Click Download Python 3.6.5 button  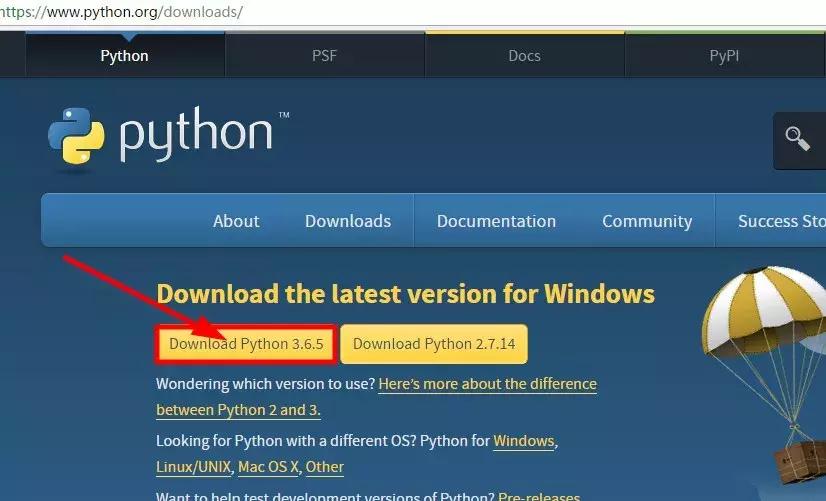coord(246,344)
